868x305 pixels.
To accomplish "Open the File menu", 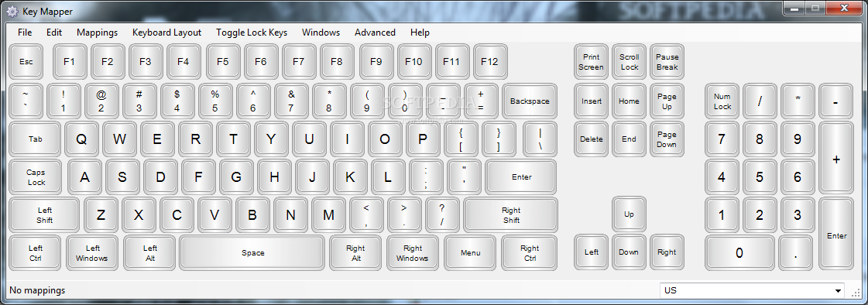I will point(25,32).
